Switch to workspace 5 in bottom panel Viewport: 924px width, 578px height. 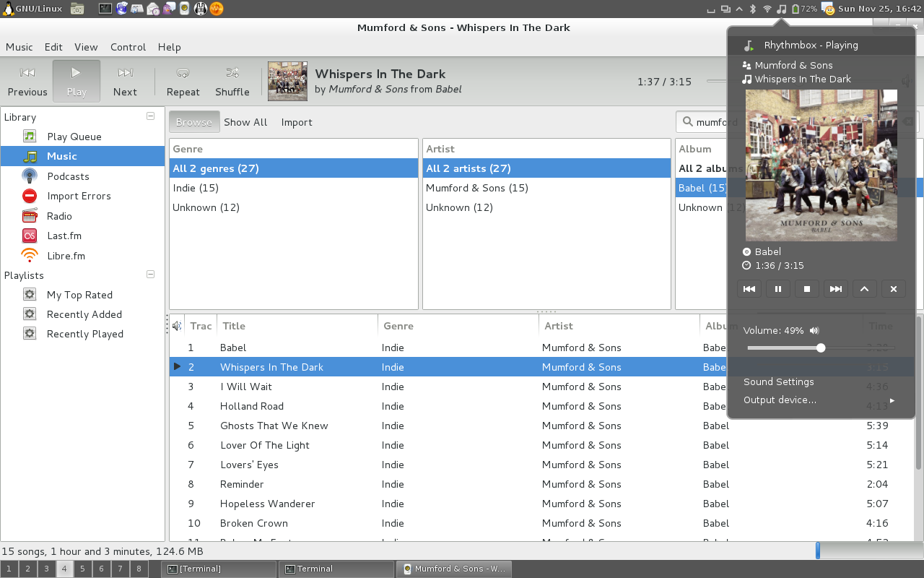82,569
